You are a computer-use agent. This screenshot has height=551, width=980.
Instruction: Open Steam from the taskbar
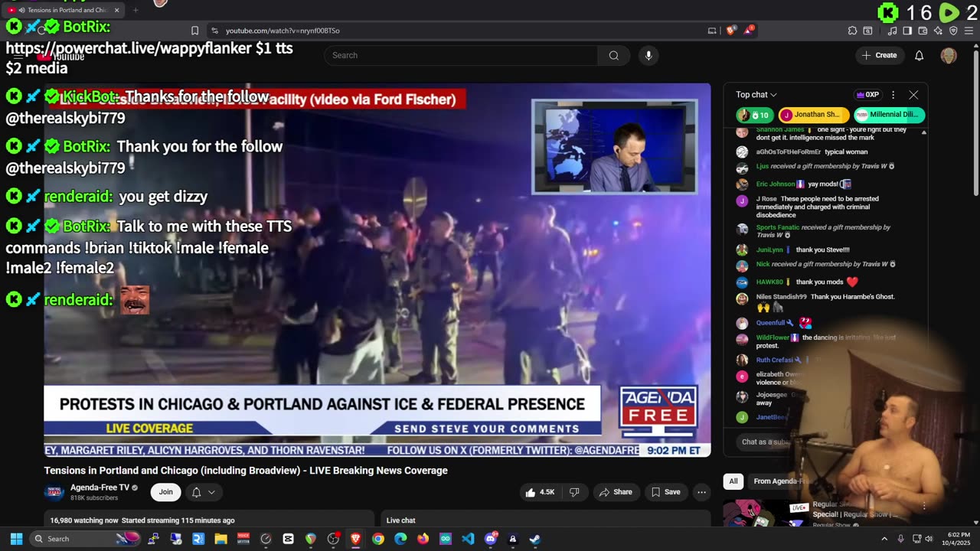tap(535, 539)
